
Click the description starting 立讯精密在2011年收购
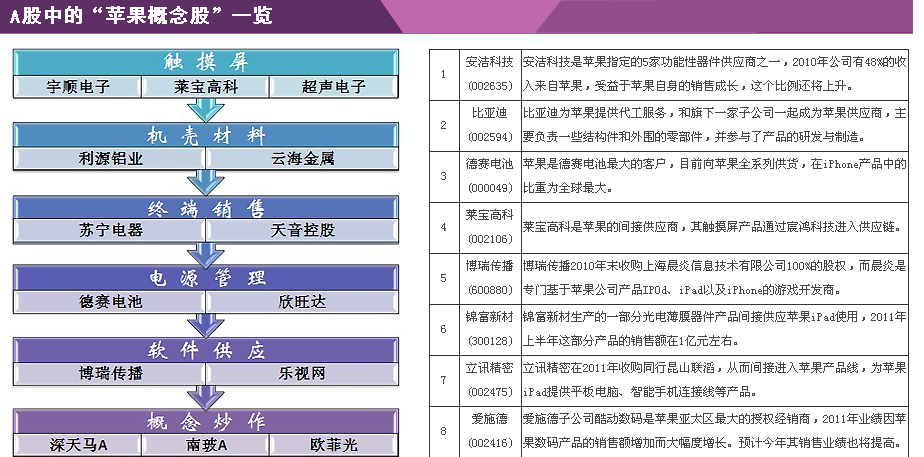pos(714,380)
